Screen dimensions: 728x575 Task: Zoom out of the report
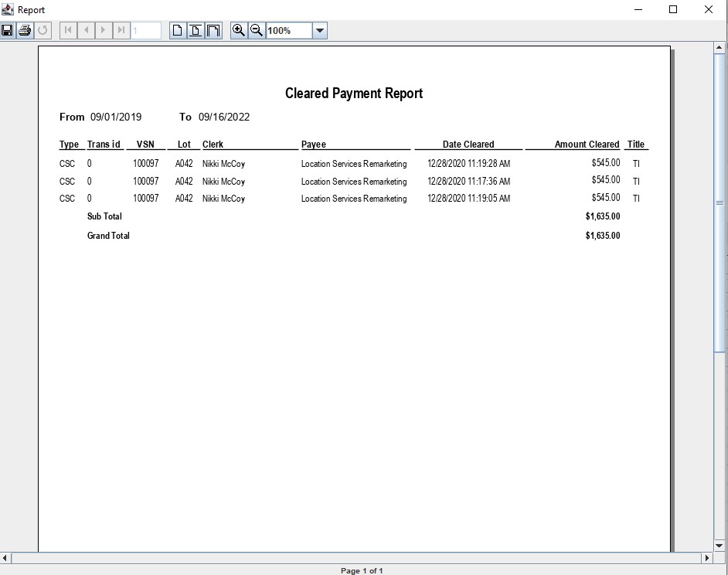pos(257,31)
